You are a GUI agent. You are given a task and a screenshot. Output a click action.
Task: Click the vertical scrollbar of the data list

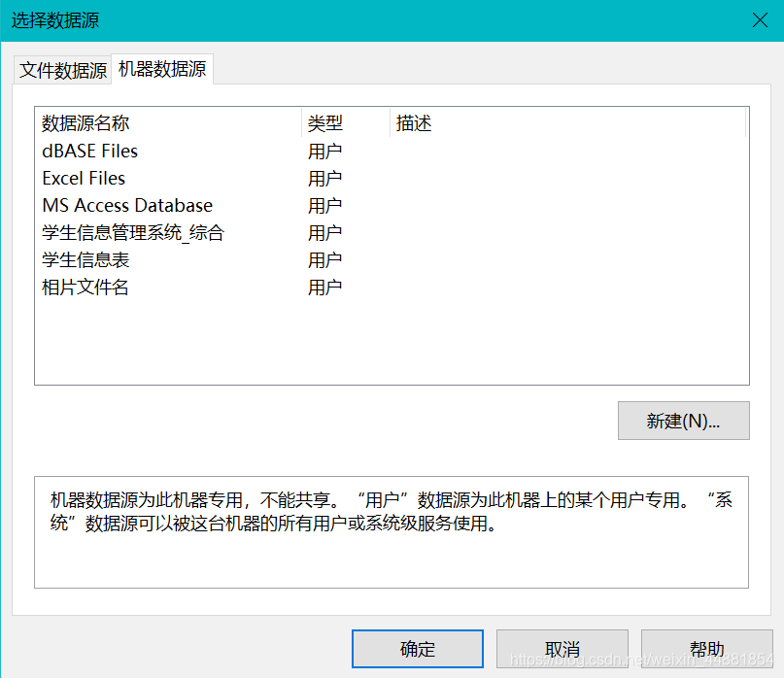point(744,243)
